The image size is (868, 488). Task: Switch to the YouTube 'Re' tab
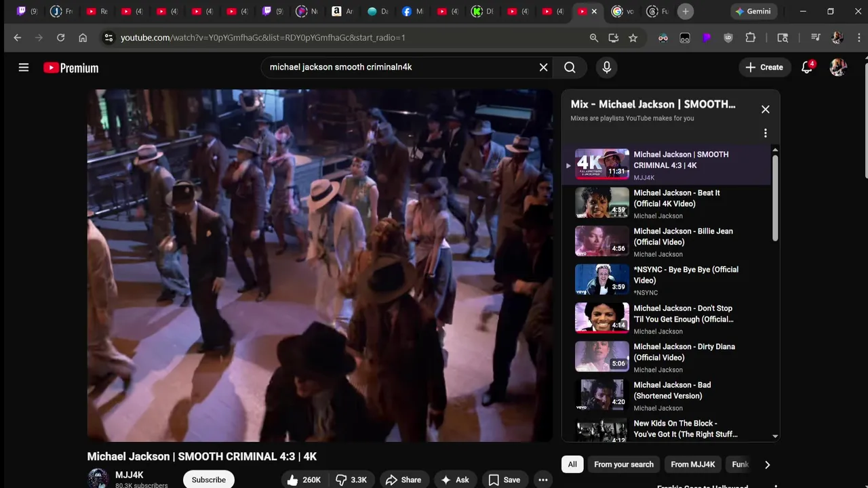tap(97, 12)
